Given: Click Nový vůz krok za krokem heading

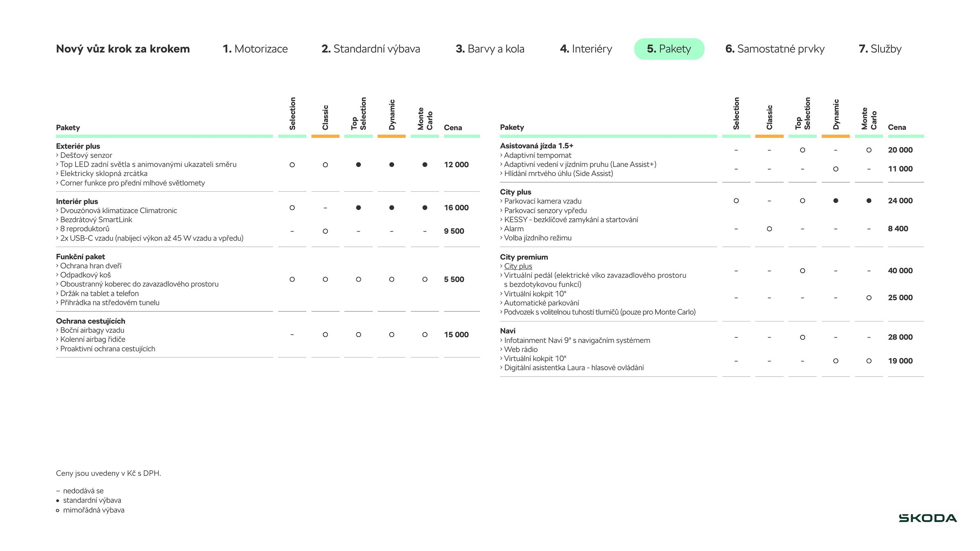Looking at the screenshot, I should [x=122, y=49].
